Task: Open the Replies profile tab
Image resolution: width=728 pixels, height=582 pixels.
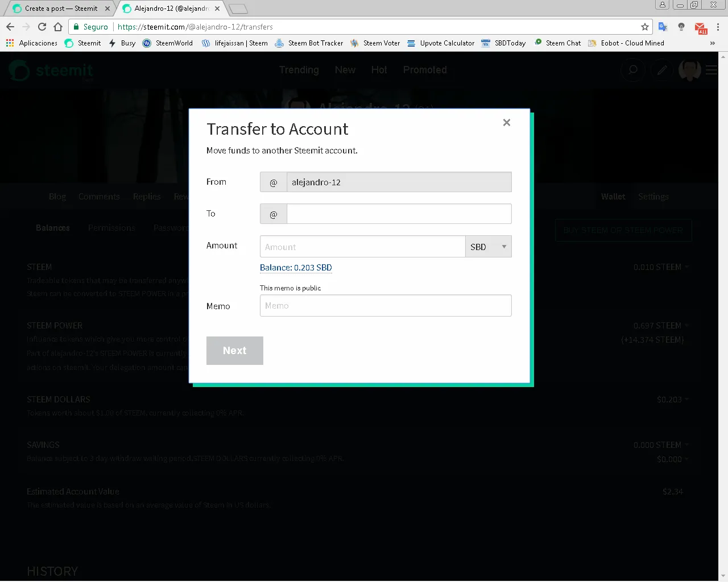Action: coord(147,197)
